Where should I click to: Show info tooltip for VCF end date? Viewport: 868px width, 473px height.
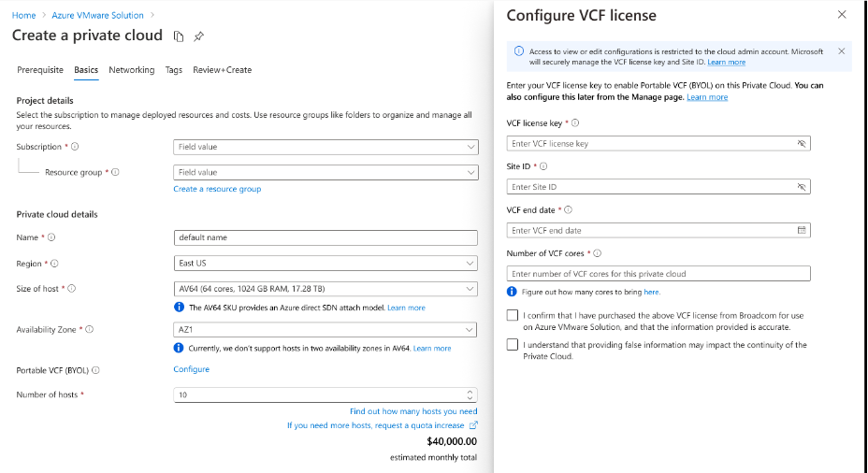tap(568, 209)
